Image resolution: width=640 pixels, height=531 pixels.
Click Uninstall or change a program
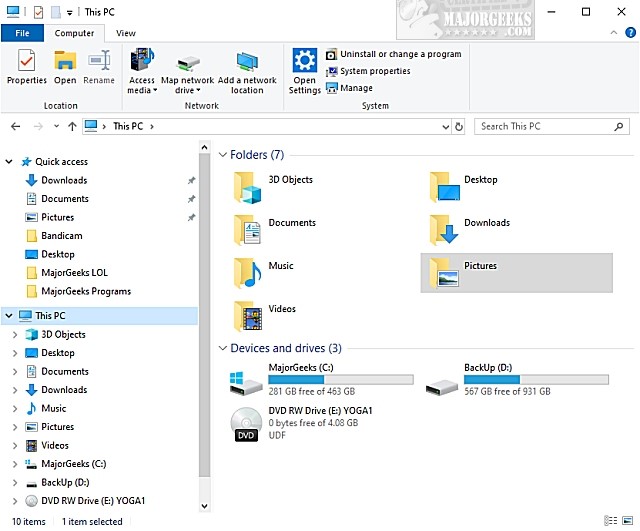pos(393,54)
